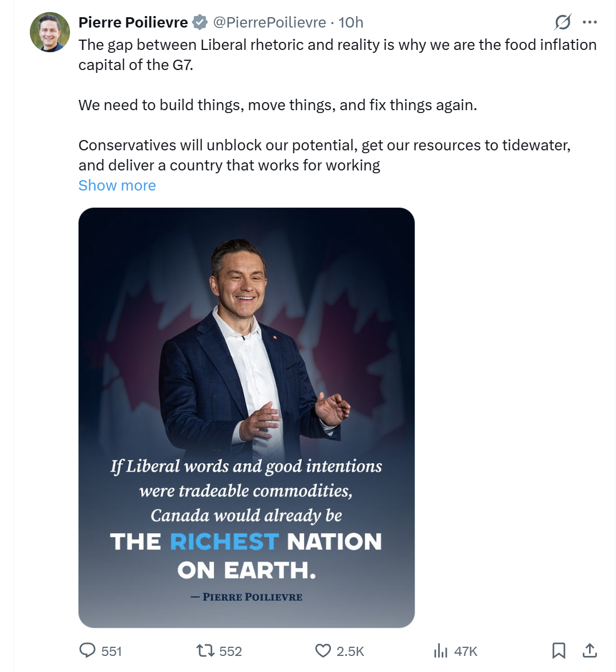Click the 551 replies count
Screen dimensions: 616x672
(112, 651)
